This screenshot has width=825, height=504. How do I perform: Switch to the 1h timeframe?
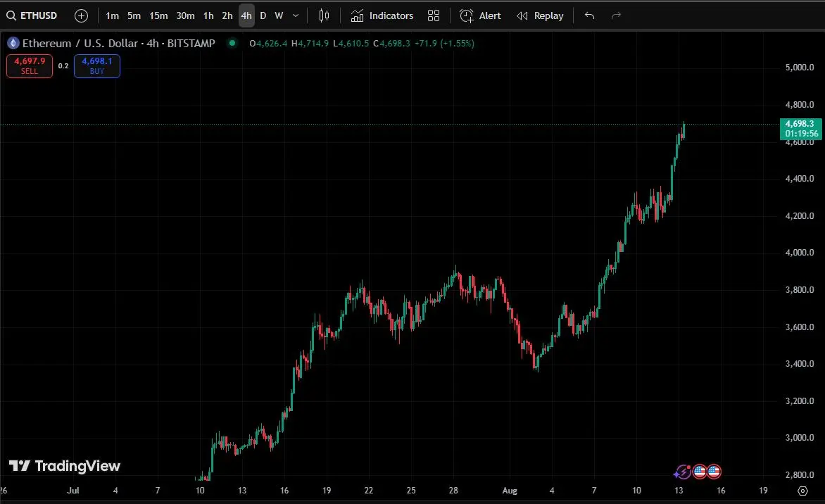pyautogui.click(x=208, y=15)
